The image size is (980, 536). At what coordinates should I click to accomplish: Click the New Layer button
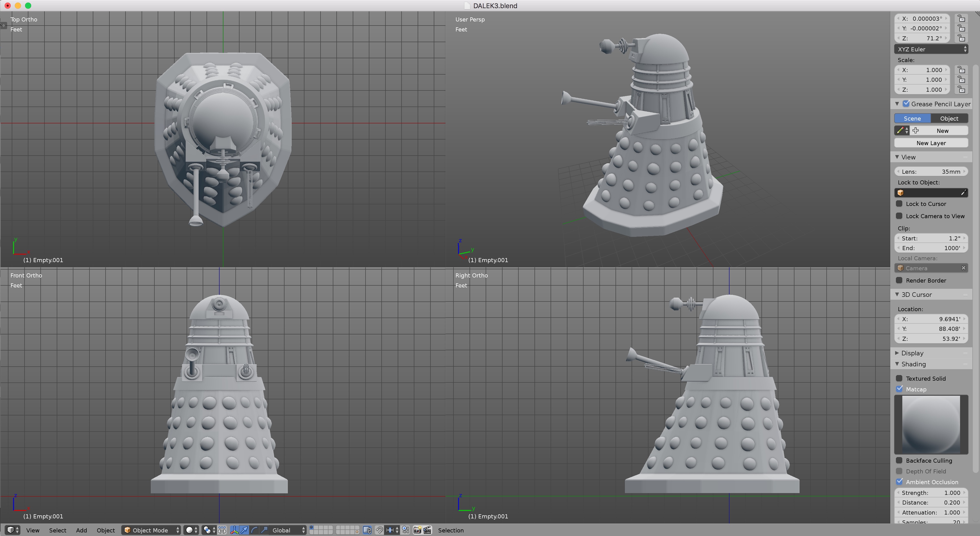[931, 143]
